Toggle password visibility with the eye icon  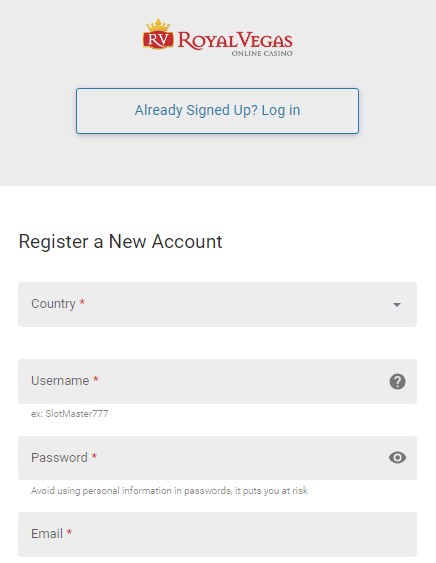(397, 457)
